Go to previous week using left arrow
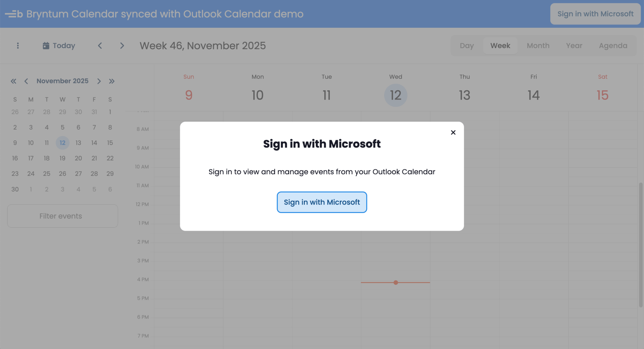This screenshot has height=349, width=644. pos(100,46)
